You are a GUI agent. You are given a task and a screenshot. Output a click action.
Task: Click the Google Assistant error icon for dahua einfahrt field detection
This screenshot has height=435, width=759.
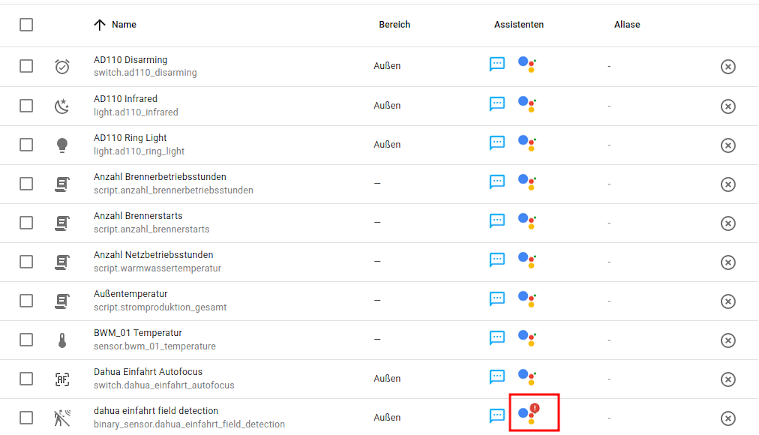pyautogui.click(x=529, y=413)
